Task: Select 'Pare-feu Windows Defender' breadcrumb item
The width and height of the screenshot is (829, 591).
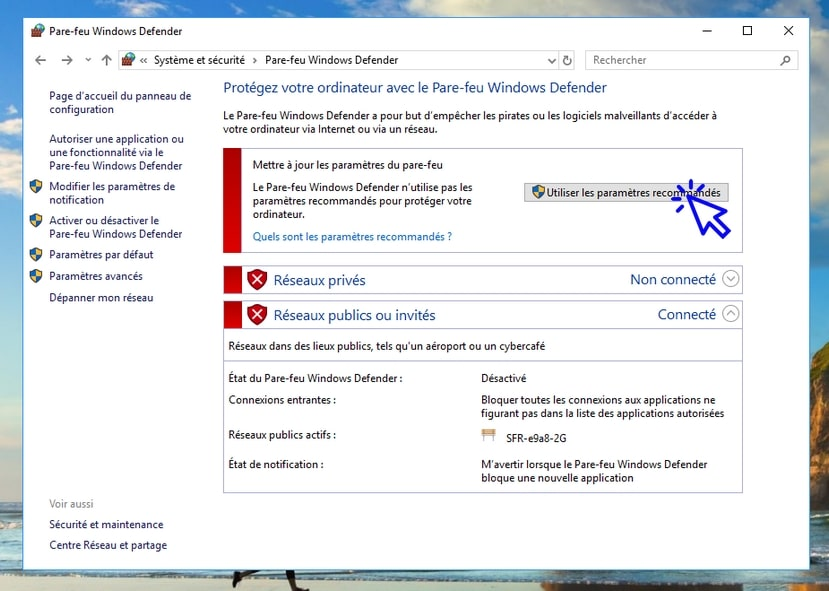Action: 331,60
